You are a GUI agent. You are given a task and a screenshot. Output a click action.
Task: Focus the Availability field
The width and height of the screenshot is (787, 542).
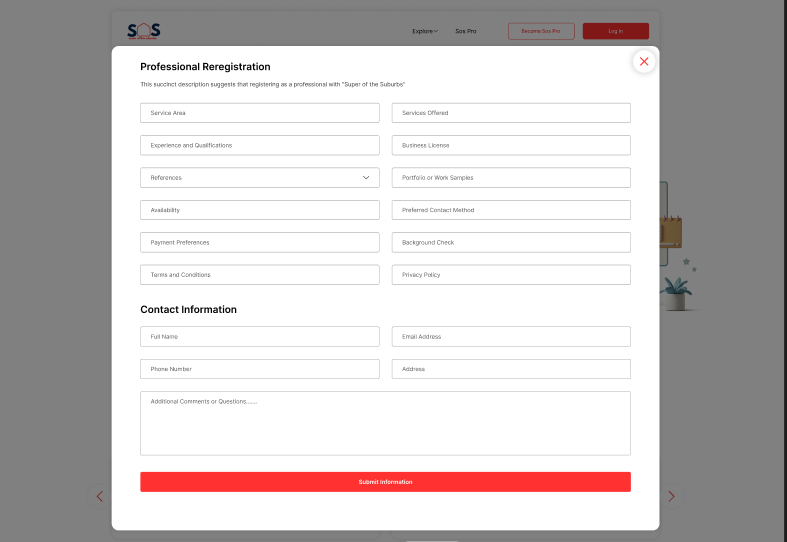[260, 210]
